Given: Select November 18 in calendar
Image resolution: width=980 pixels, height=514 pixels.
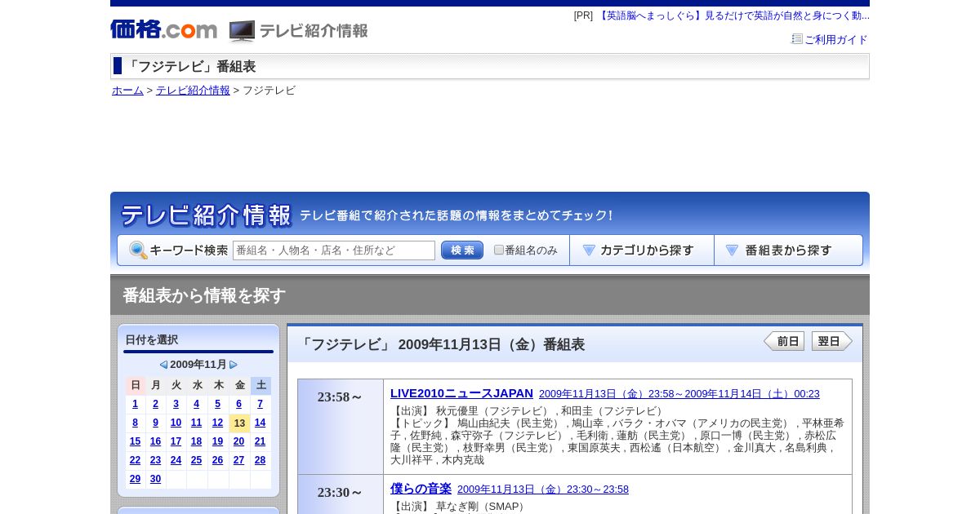Looking at the screenshot, I should pyautogui.click(x=197, y=441).
